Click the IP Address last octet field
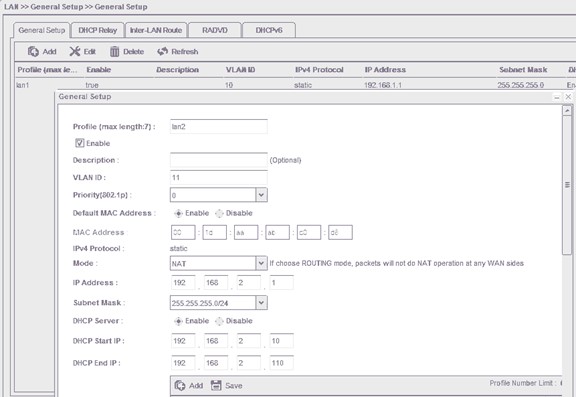 (281, 283)
